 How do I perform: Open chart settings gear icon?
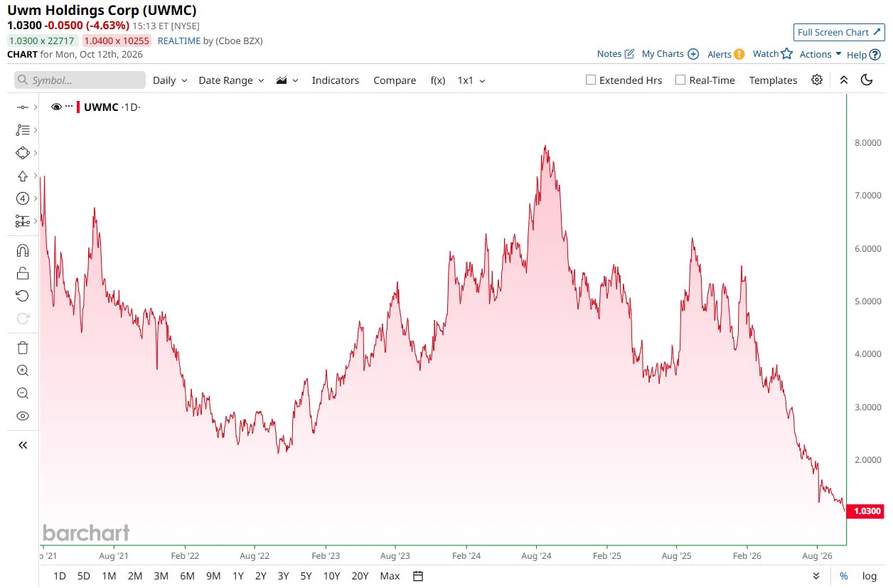coord(817,80)
